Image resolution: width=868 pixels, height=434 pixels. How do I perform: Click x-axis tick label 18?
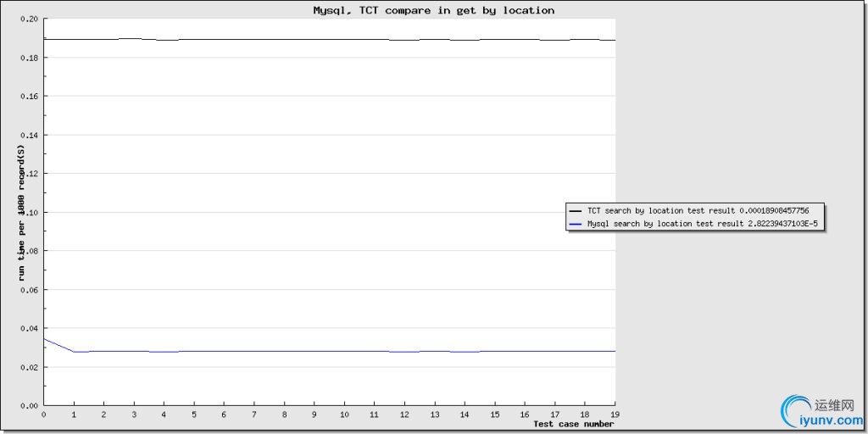[x=585, y=414]
